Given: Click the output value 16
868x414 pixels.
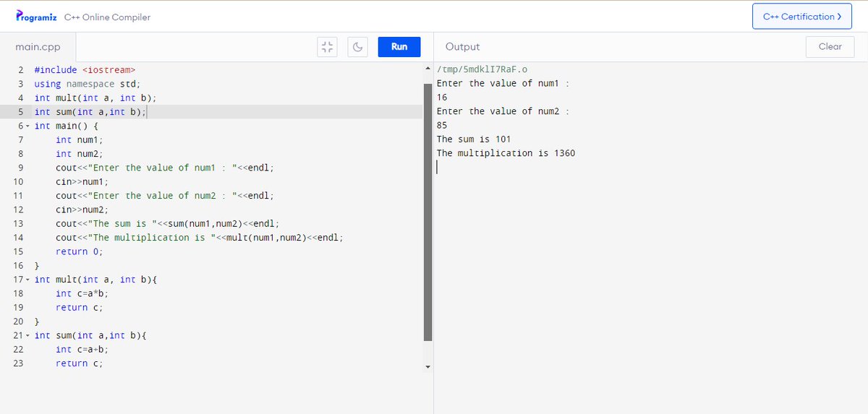Looking at the screenshot, I should [442, 98].
